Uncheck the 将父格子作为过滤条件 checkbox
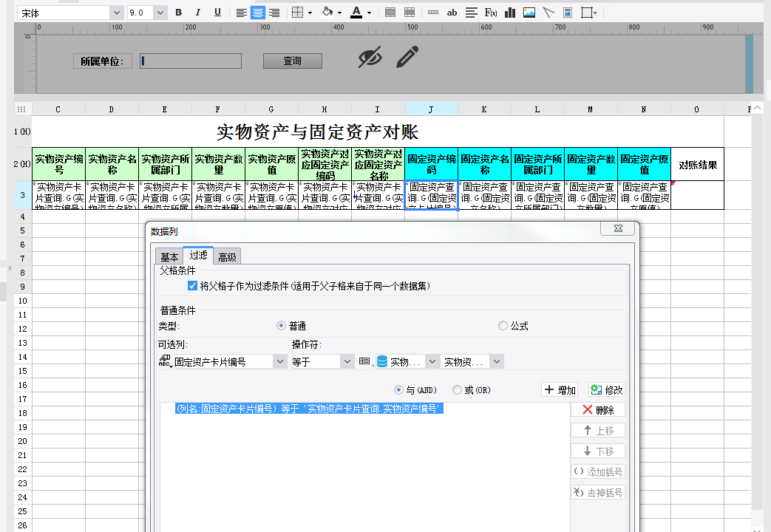The height and width of the screenshot is (532, 771). (192, 285)
